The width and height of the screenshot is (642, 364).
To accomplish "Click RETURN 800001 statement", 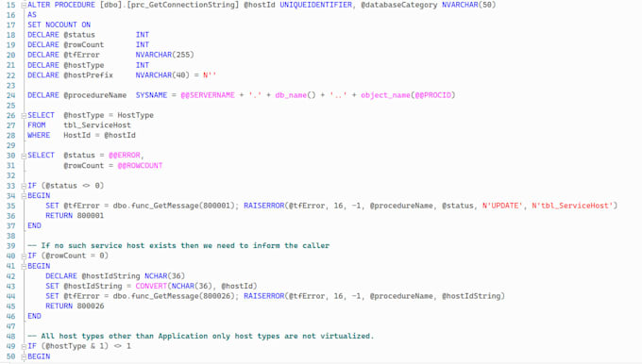I will tap(75, 216).
